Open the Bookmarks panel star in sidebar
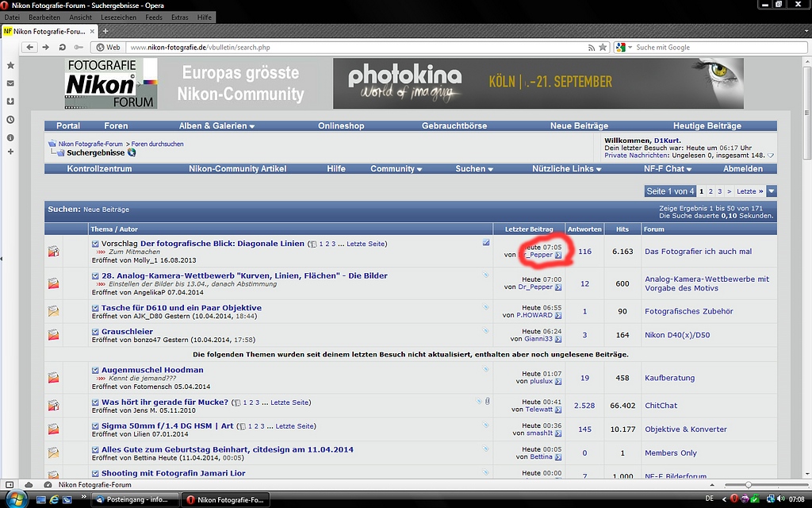Screen dimensions: 812x508 pos(10,65)
